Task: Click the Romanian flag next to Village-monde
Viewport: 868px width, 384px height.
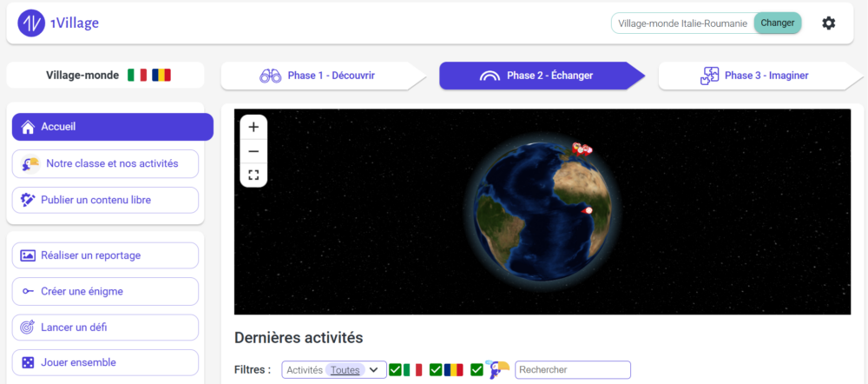Action: tap(161, 76)
